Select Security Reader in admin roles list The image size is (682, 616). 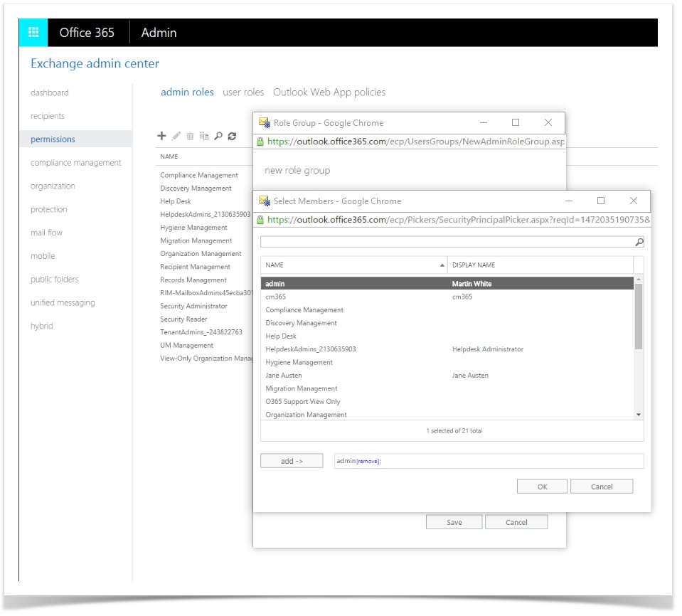(183, 319)
